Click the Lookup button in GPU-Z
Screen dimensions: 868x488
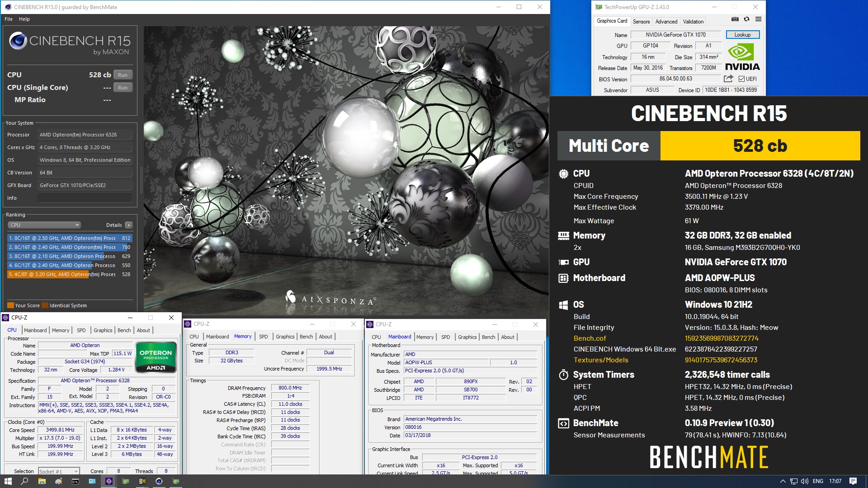click(742, 35)
